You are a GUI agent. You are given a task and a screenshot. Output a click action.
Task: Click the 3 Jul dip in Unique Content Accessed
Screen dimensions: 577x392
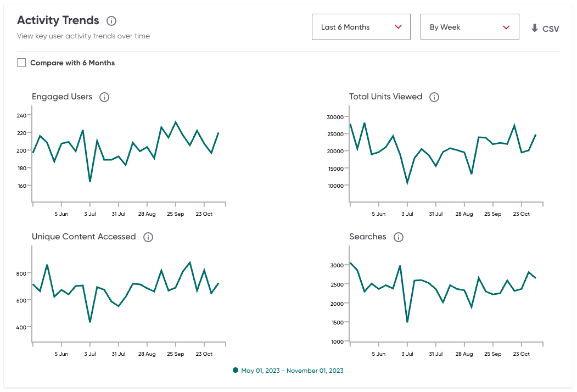pyautogui.click(x=90, y=321)
